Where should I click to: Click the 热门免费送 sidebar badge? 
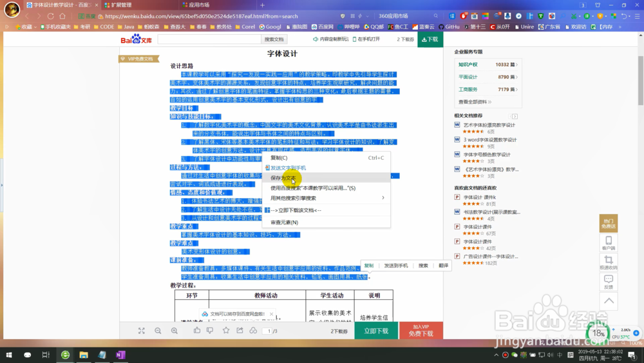coord(609,224)
